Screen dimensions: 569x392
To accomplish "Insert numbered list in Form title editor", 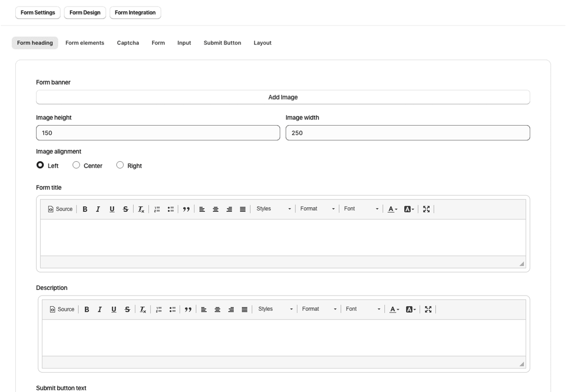I will 157,209.
